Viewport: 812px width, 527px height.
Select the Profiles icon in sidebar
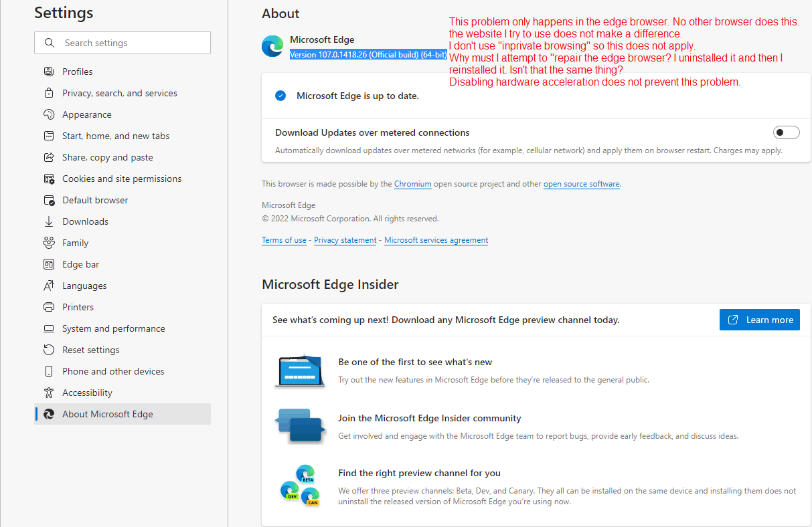(48, 72)
